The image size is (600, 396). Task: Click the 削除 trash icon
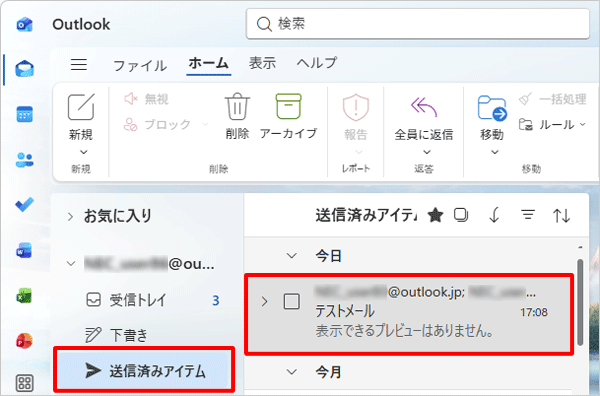(x=237, y=106)
